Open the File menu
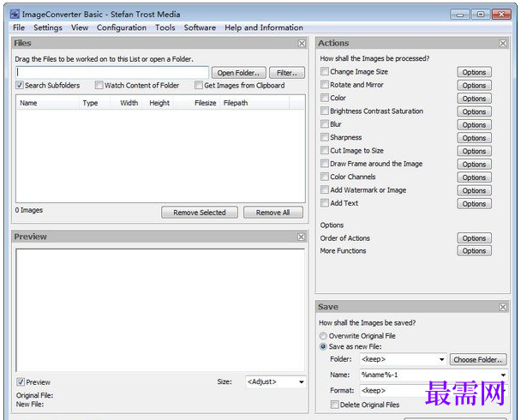Screen dimensions: 521x420 pyautogui.click(x=19, y=27)
